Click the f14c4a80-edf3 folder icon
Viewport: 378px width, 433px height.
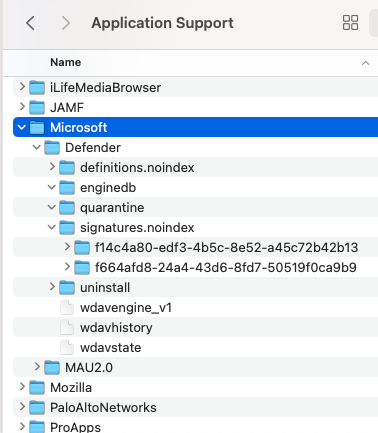pos(82,248)
